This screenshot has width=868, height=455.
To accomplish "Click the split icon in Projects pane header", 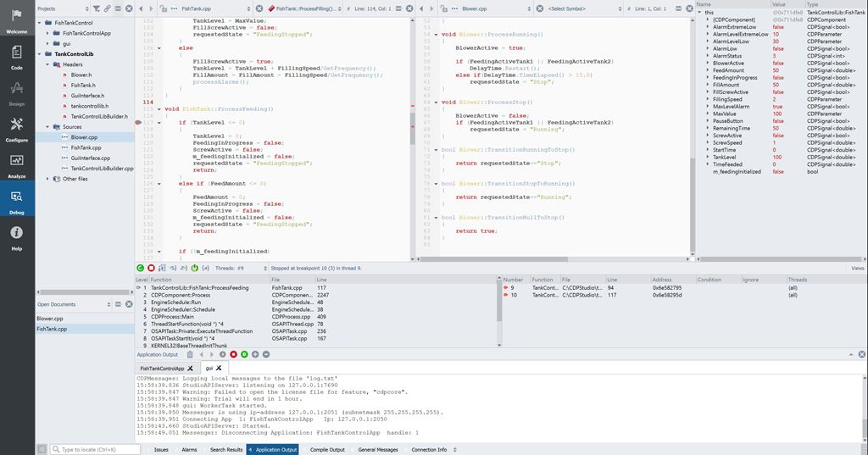I will tap(118, 8).
